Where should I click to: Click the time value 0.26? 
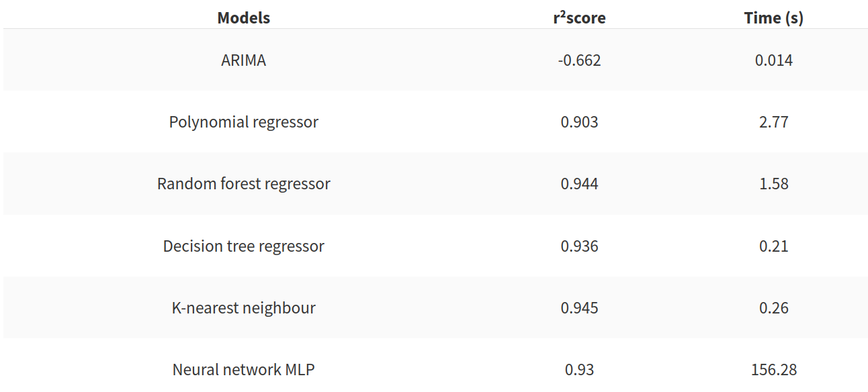[x=773, y=308]
